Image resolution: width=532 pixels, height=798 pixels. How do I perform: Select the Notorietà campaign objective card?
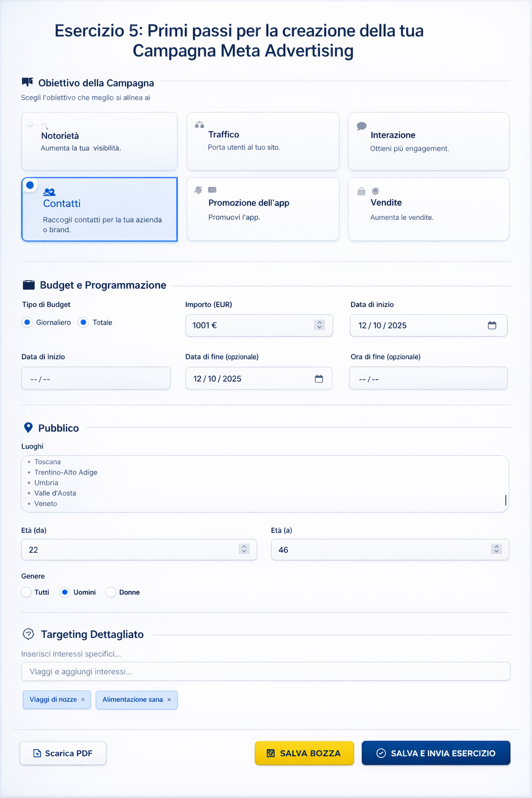click(99, 141)
